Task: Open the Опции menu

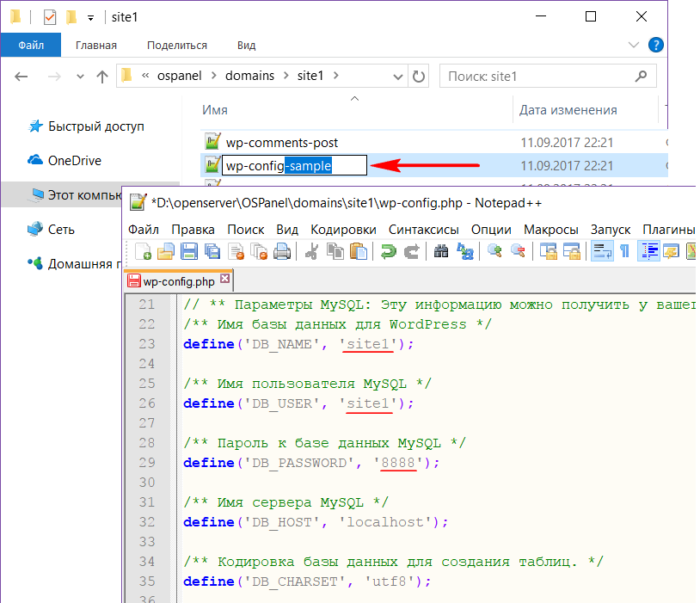Action: [491, 230]
